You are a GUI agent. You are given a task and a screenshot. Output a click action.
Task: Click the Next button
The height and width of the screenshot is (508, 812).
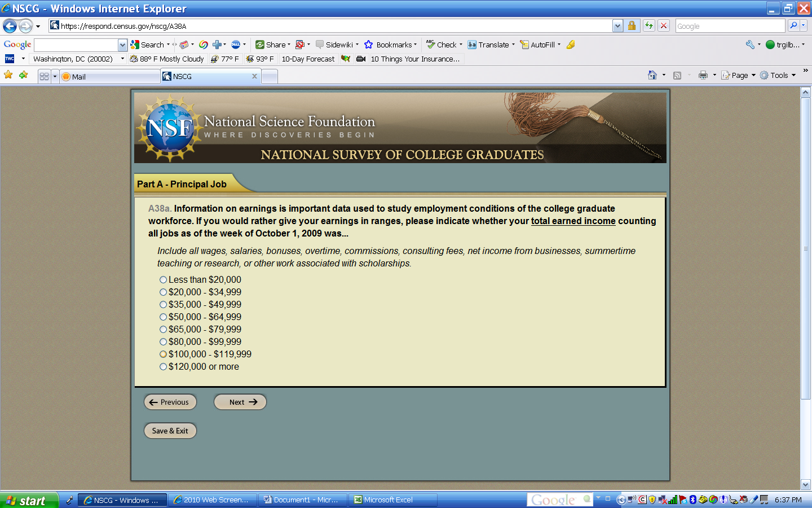pos(240,402)
